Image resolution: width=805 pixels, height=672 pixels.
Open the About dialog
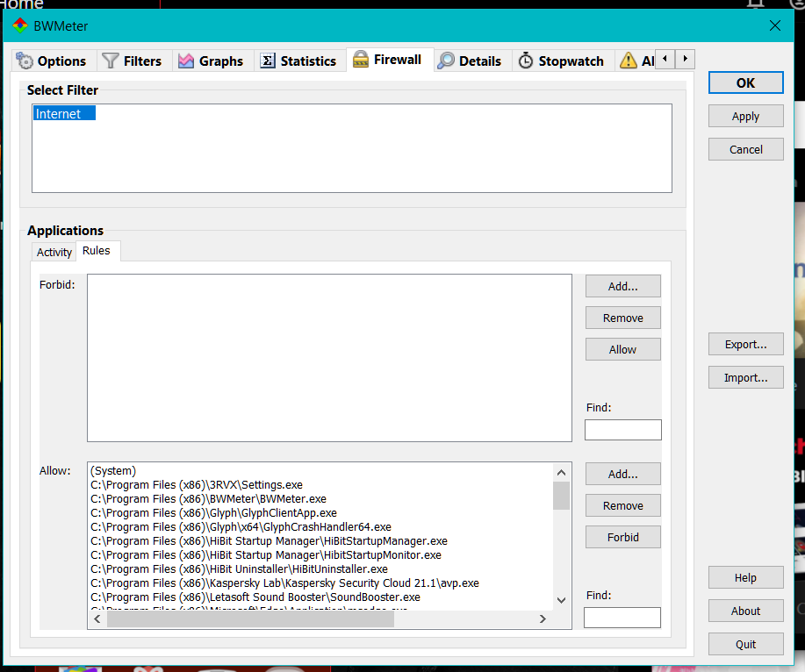point(745,611)
